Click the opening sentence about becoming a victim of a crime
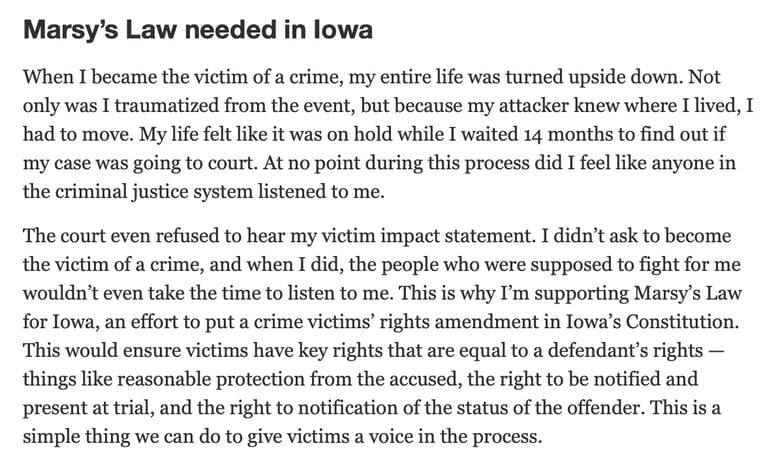The image size is (761, 465). coord(353,77)
